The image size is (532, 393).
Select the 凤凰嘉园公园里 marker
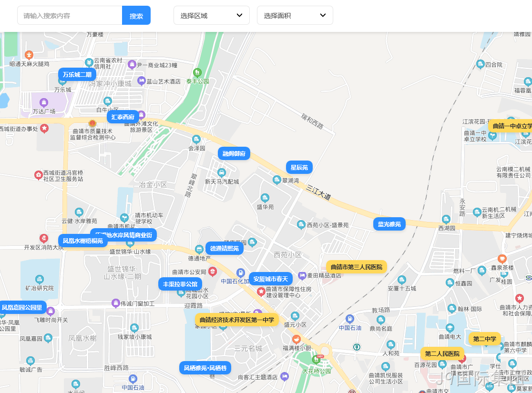[22, 308]
